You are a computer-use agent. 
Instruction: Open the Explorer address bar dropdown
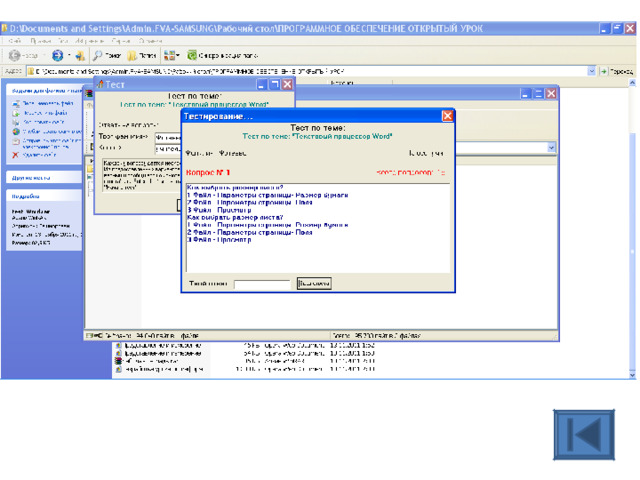[x=591, y=71]
